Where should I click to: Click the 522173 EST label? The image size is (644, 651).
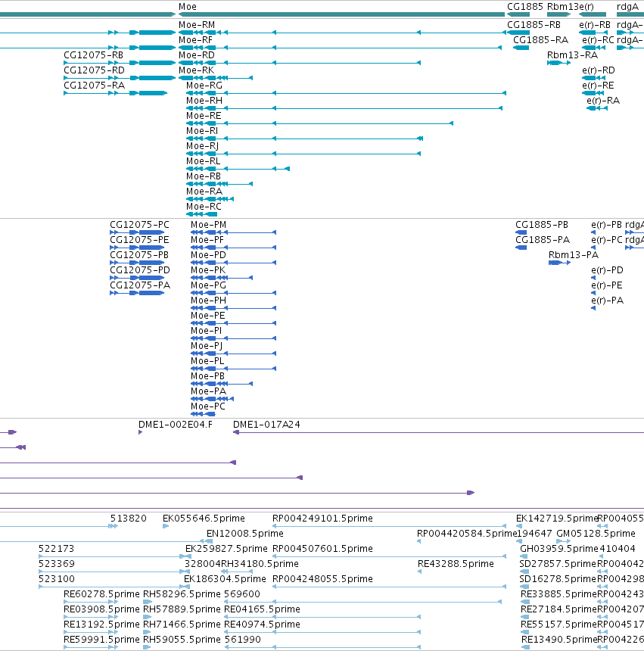click(56, 549)
